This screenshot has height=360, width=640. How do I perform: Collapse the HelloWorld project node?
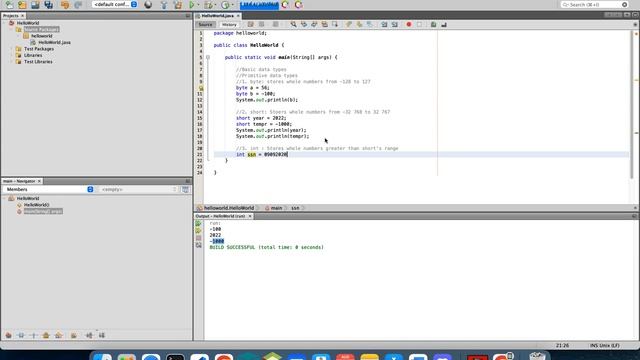pos(4,23)
